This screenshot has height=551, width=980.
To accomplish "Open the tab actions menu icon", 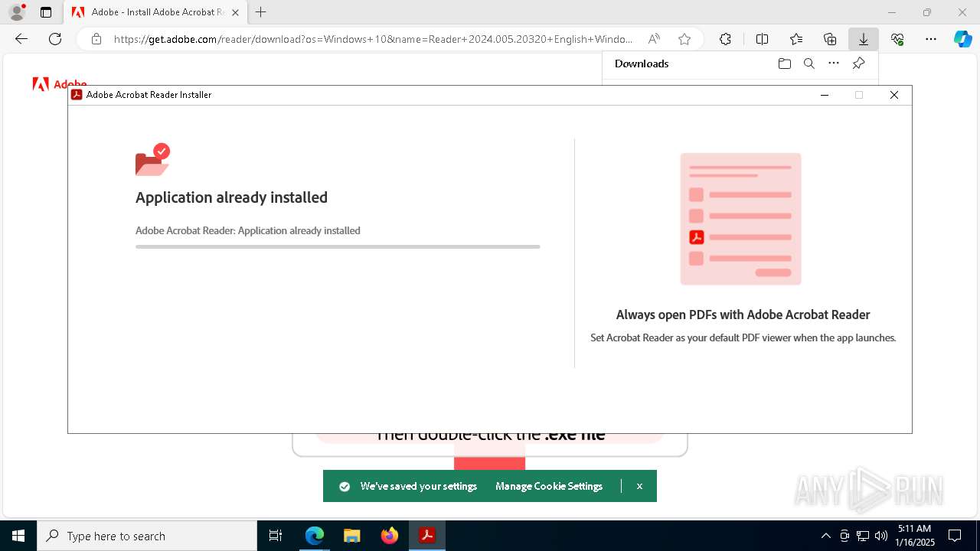I will [46, 12].
